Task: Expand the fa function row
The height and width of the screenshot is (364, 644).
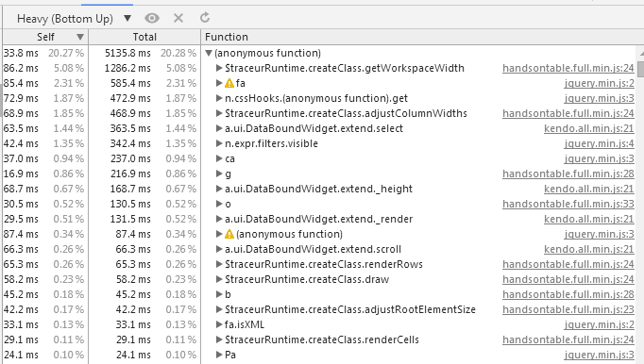Action: 219,83
